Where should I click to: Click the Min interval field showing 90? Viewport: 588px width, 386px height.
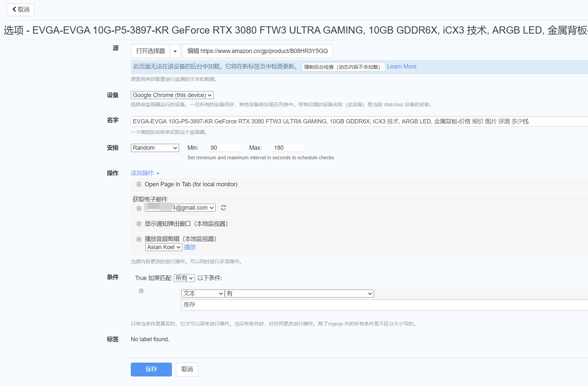tap(224, 148)
